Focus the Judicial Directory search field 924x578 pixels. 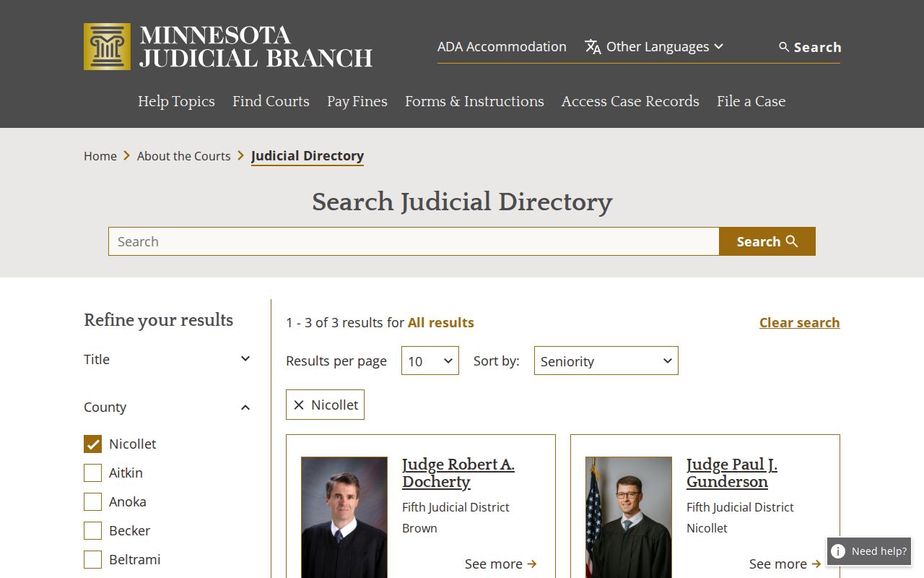(x=414, y=241)
